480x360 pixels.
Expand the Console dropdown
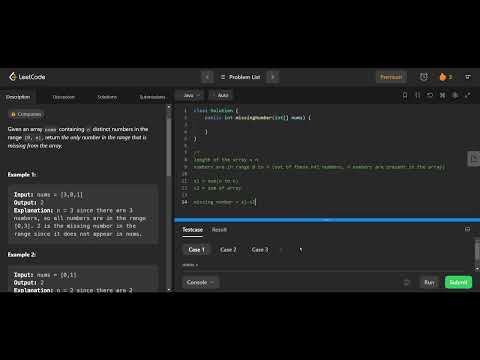200,282
